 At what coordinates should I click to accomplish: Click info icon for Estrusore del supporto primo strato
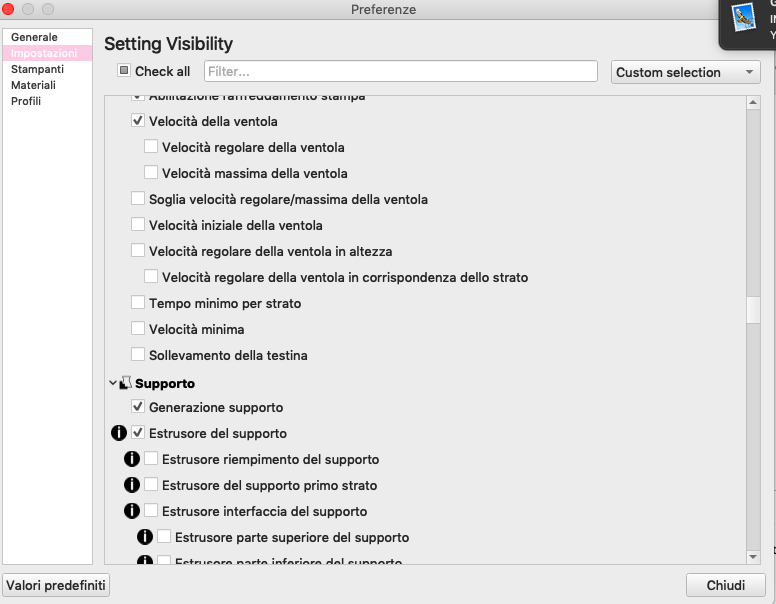(131, 485)
